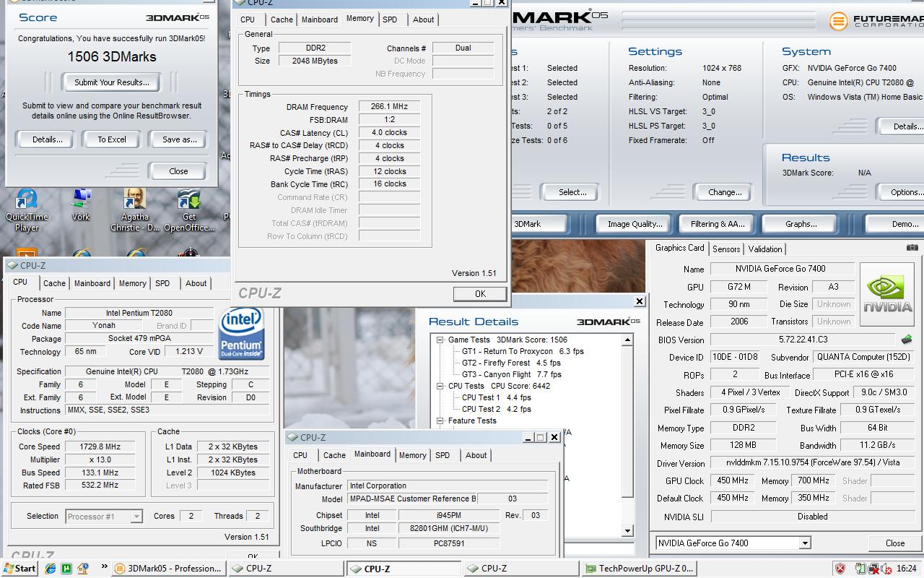Screen dimensions: 924x578
Task: Click the red shield tray icon
Action: 840,569
